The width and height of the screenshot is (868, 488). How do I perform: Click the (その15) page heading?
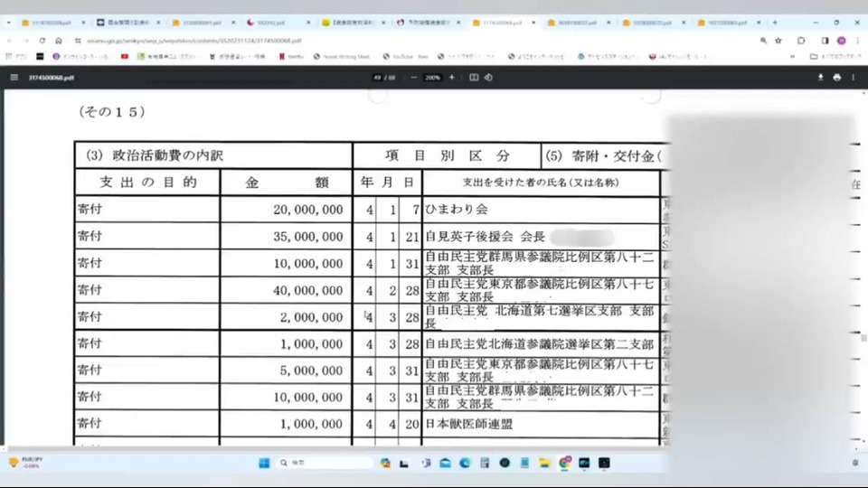pyautogui.click(x=112, y=112)
